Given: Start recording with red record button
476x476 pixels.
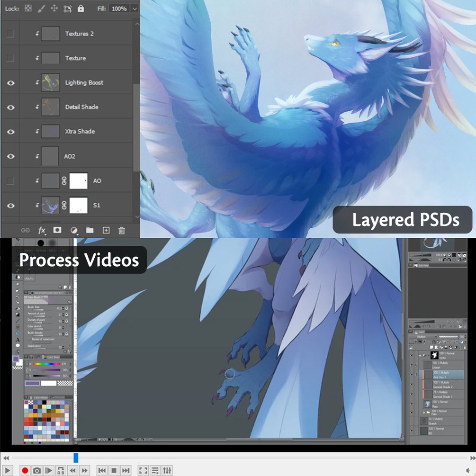Looking at the screenshot, I should point(25,470).
